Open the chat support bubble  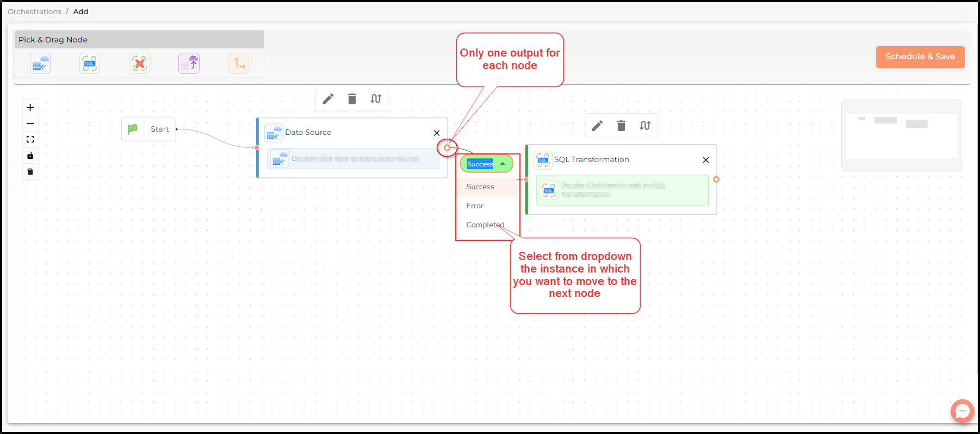coord(963,411)
